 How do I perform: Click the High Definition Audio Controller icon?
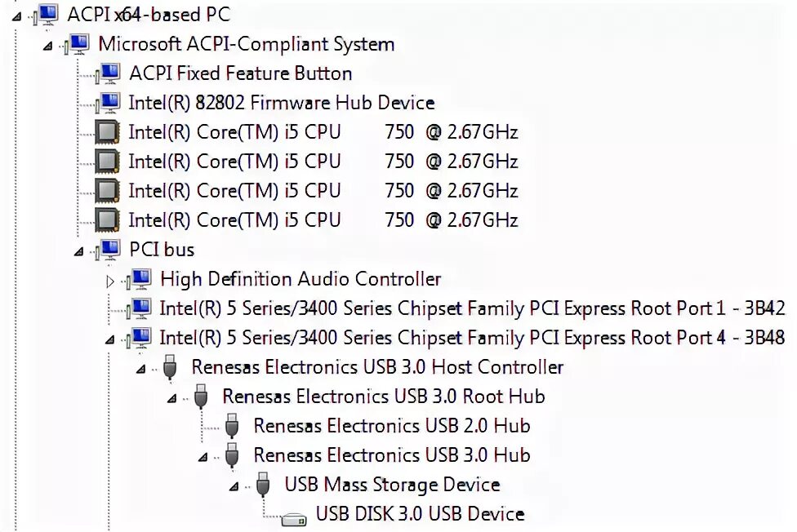pos(140,279)
